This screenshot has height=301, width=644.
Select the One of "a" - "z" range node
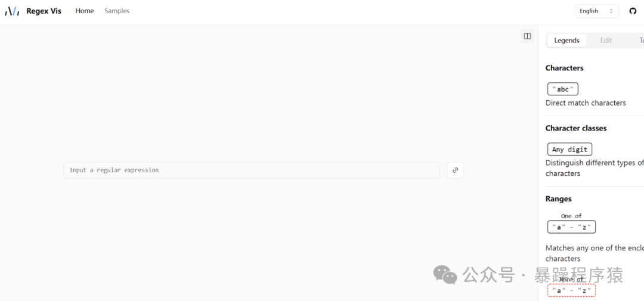pyautogui.click(x=571, y=226)
